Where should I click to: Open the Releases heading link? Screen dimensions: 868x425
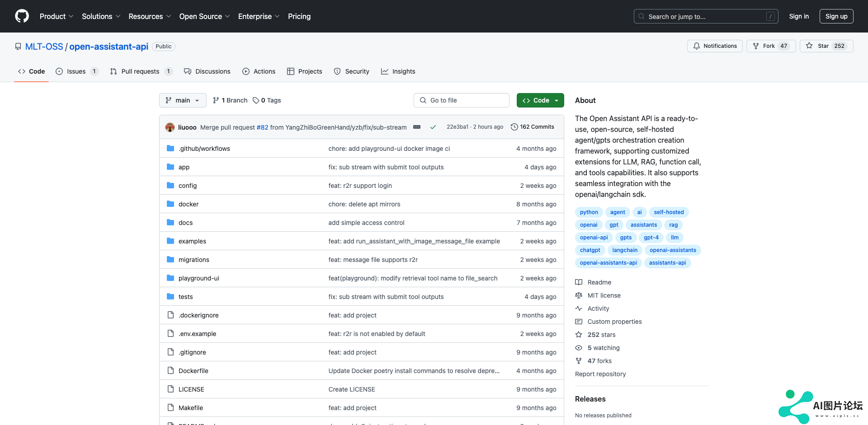pyautogui.click(x=590, y=399)
